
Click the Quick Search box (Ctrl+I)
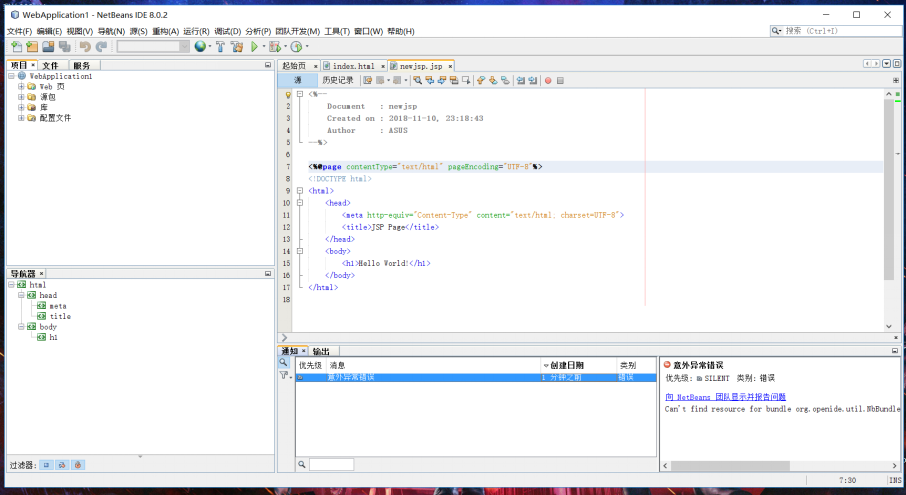click(836, 31)
